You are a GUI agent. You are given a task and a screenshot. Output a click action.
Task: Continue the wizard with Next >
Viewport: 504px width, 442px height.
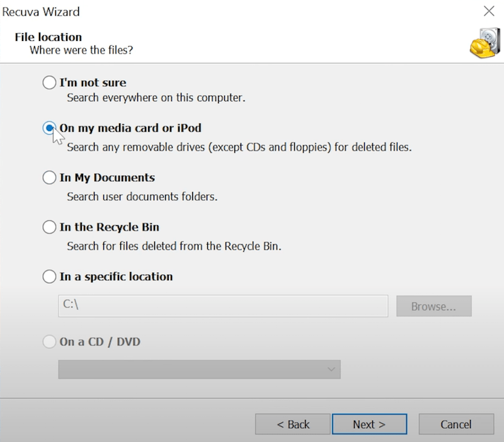369,424
